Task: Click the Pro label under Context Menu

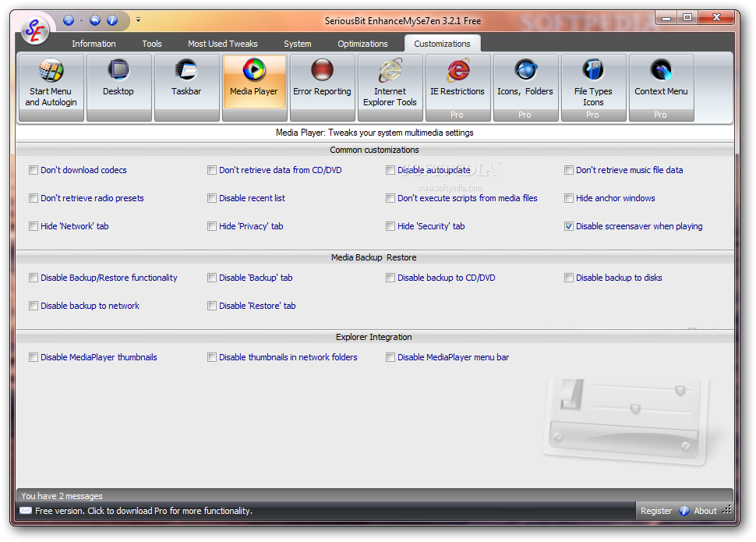Action: (x=661, y=115)
